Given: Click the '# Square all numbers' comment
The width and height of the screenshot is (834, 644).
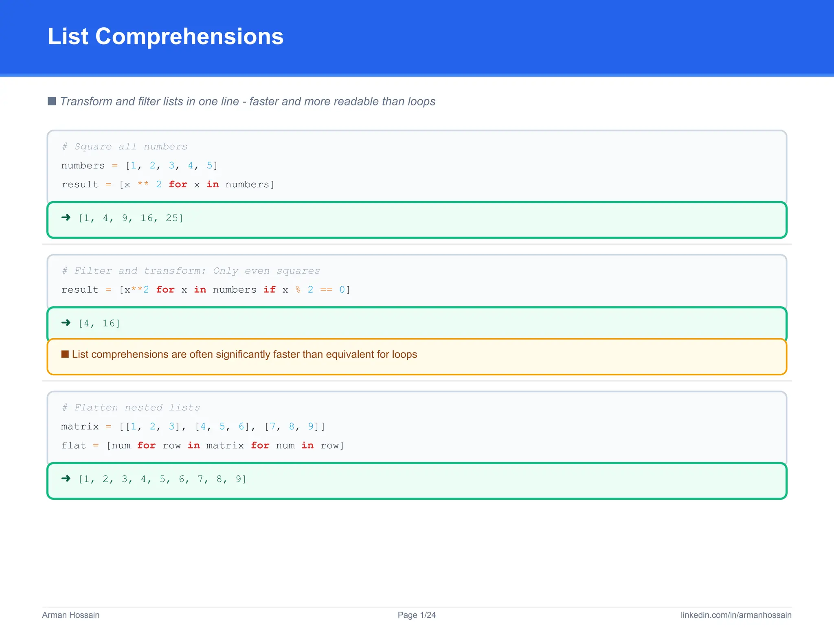Looking at the screenshot, I should (125, 147).
